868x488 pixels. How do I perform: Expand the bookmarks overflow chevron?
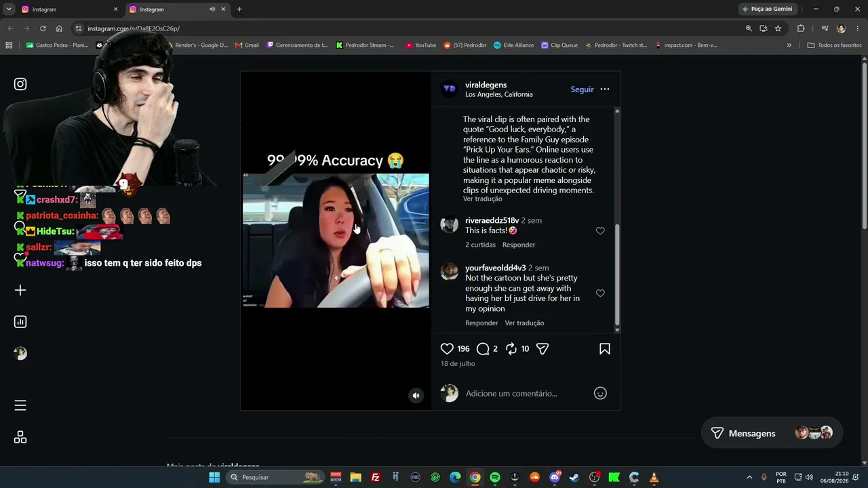click(789, 45)
